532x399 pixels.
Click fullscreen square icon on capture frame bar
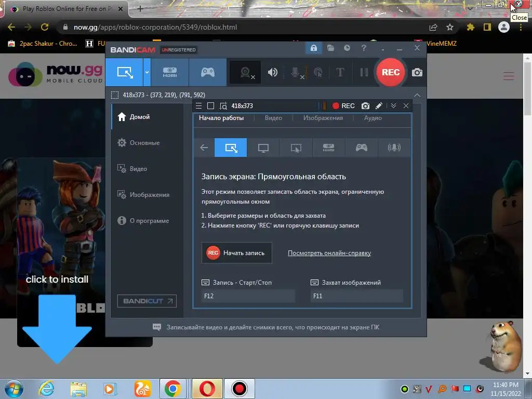click(211, 106)
